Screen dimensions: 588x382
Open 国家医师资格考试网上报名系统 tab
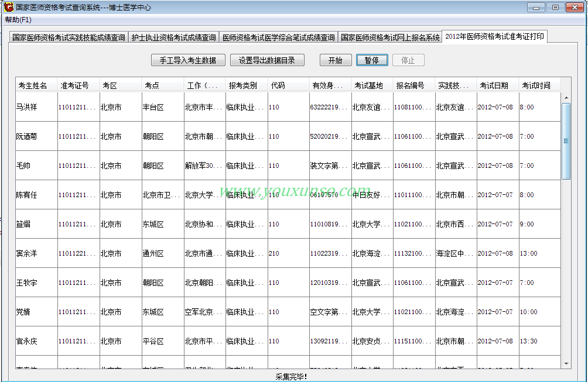390,37
